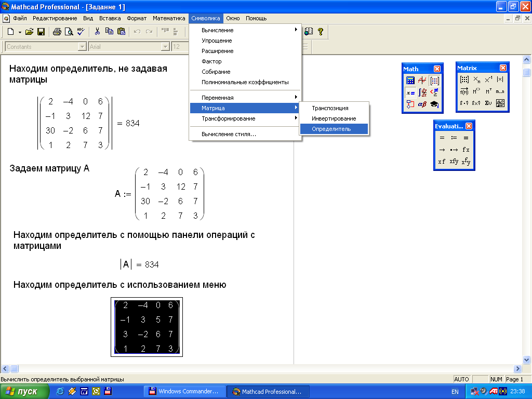Select Транспозиция in Матрица submenu
The image size is (532, 399).
pyautogui.click(x=334, y=108)
